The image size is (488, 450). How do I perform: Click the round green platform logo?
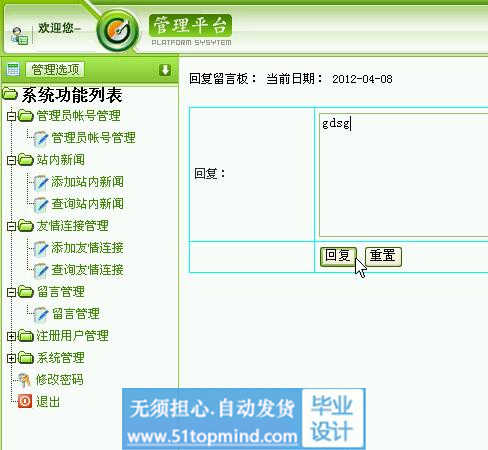118,31
